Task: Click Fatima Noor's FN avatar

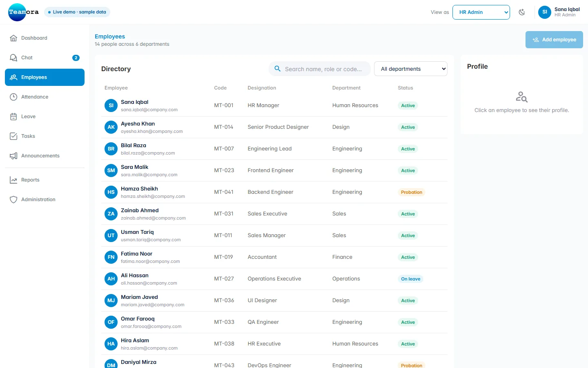Action: (111, 257)
